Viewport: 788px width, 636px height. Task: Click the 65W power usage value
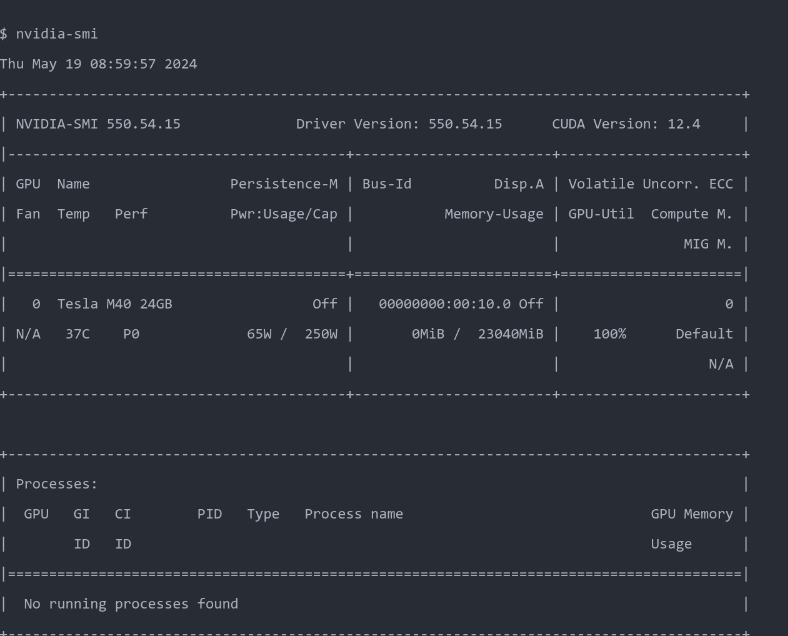(259, 334)
